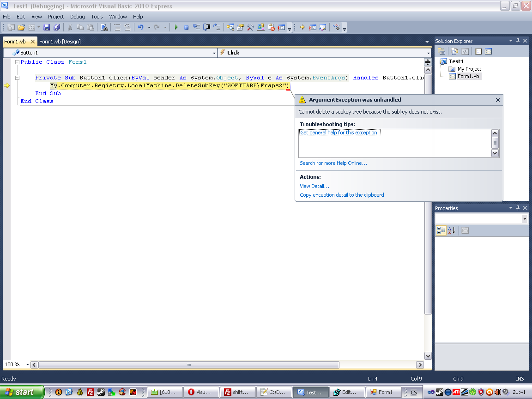532x399 pixels.
Task: Click the Step Into debug icon
Action: (x=196, y=28)
